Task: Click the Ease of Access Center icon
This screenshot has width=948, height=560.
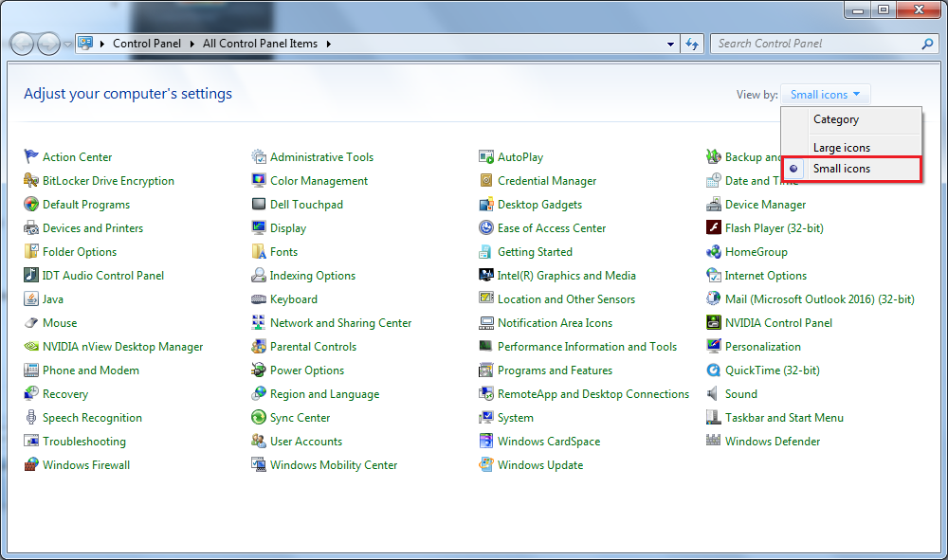Action: point(486,227)
